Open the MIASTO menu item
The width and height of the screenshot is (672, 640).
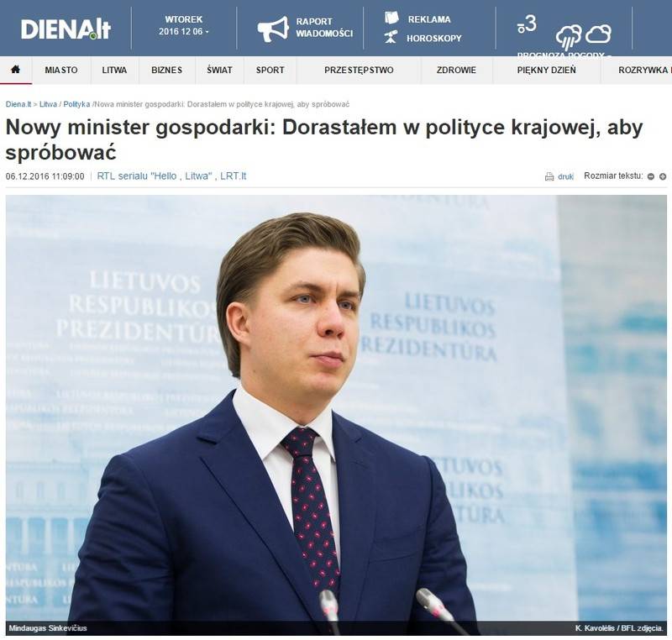[x=61, y=70]
